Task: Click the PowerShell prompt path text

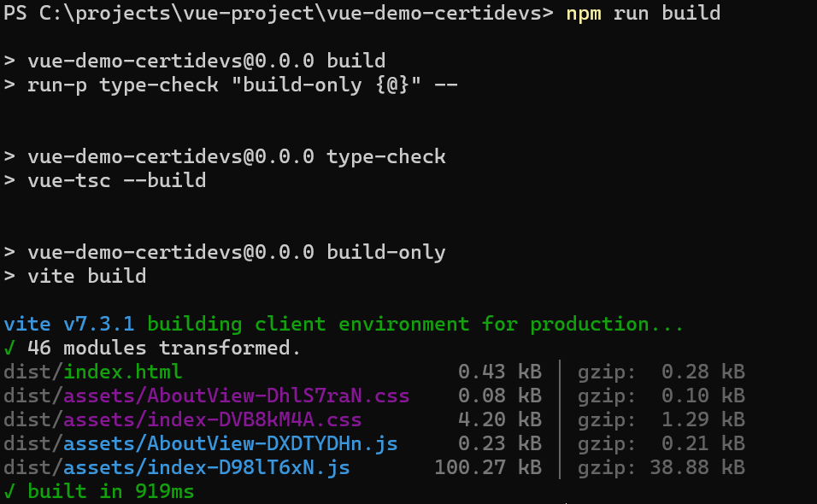Action: tap(279, 14)
